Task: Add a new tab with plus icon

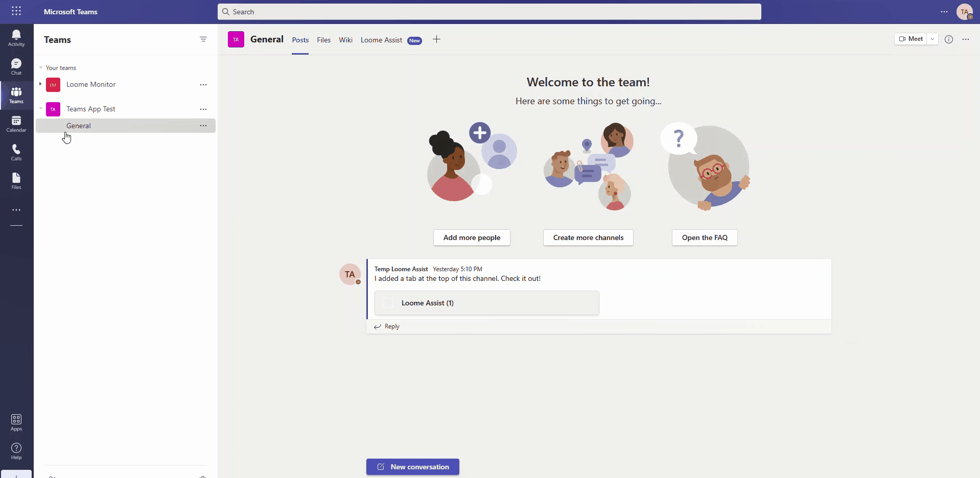Action: tap(437, 39)
